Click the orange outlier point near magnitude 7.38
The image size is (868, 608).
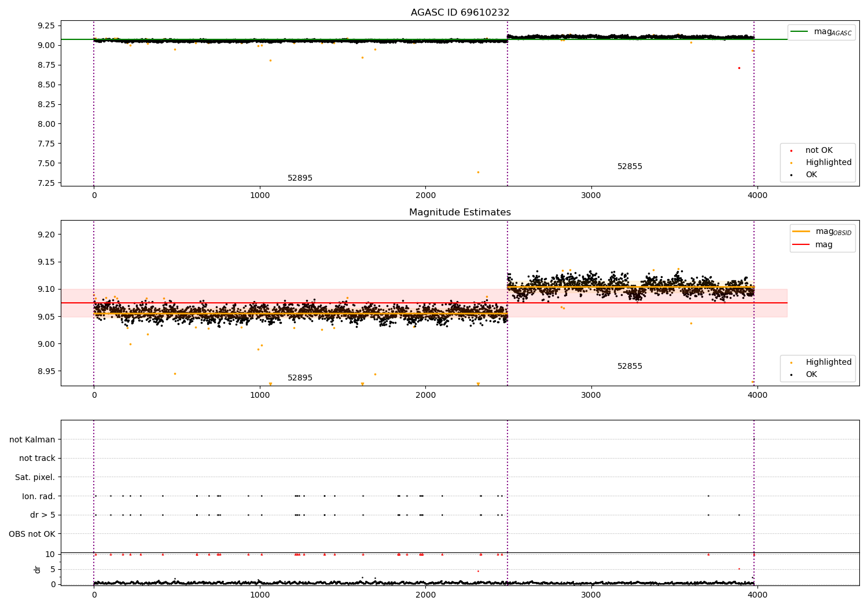point(478,172)
